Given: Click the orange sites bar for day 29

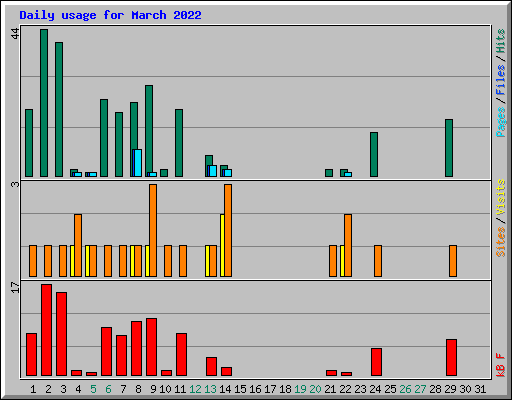Looking at the screenshot, I should (x=453, y=261).
